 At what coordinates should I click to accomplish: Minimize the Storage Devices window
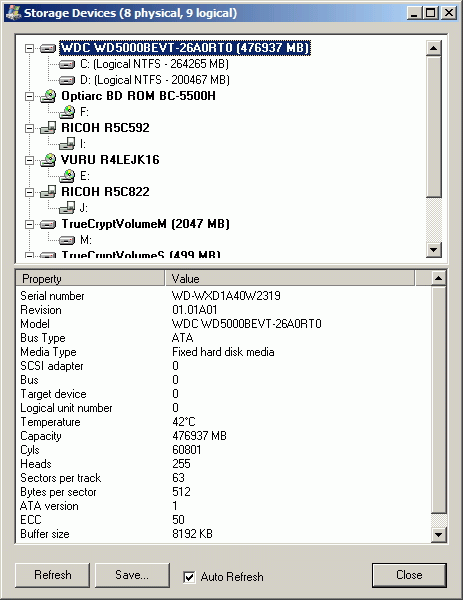click(414, 13)
